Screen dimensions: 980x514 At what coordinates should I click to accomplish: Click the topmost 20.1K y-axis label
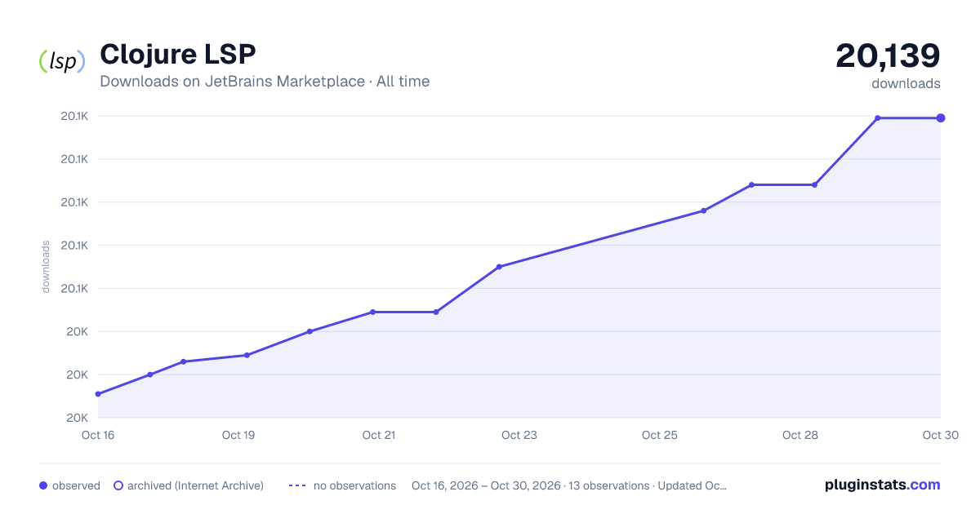point(74,116)
